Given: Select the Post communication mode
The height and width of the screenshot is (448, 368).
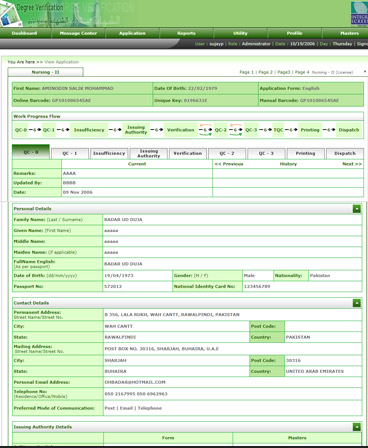Looking at the screenshot, I should pos(109,408).
